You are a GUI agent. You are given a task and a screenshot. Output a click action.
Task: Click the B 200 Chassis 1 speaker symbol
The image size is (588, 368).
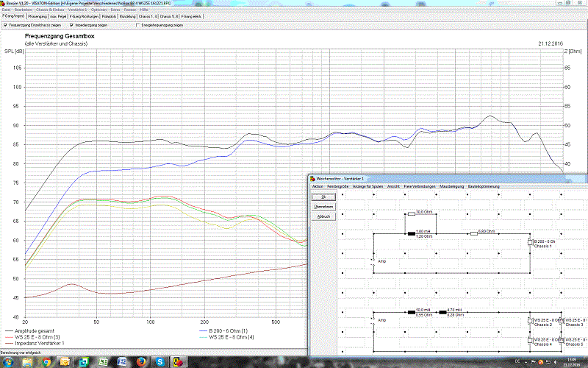pos(529,243)
